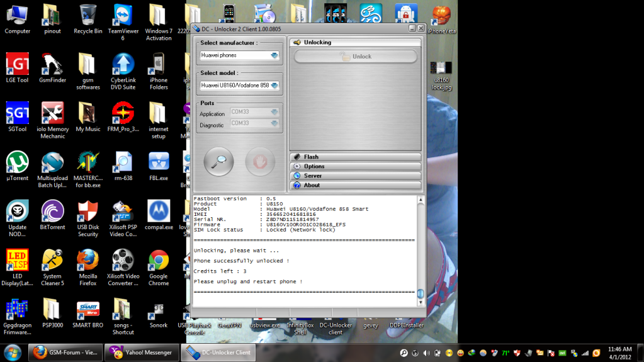
Task: Select the Windows 7 Activation folder
Action: (x=159, y=23)
